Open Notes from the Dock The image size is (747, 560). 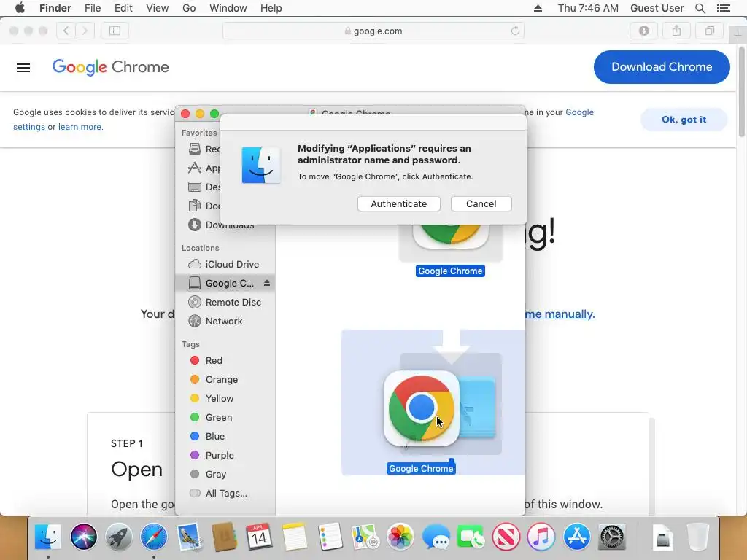click(x=295, y=537)
